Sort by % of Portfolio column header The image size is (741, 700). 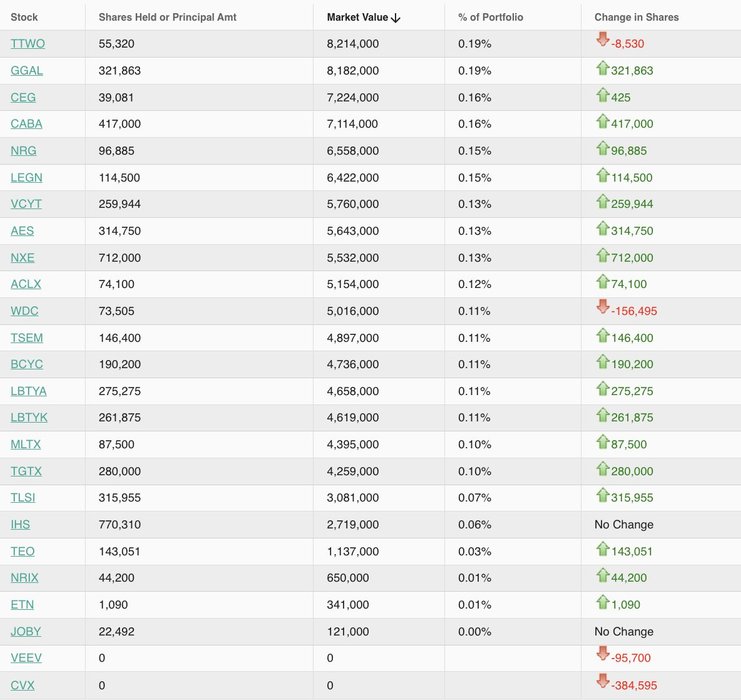(491, 17)
